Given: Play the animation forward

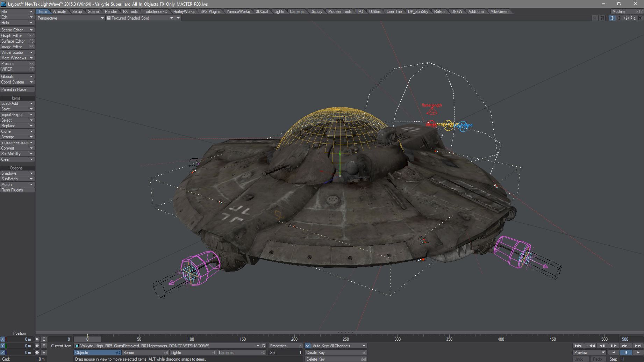Looking at the screenshot, I should coord(638,353).
